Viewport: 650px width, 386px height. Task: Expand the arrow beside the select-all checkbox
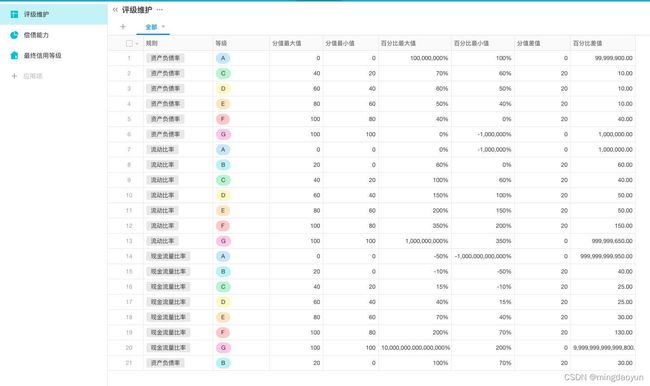point(137,44)
